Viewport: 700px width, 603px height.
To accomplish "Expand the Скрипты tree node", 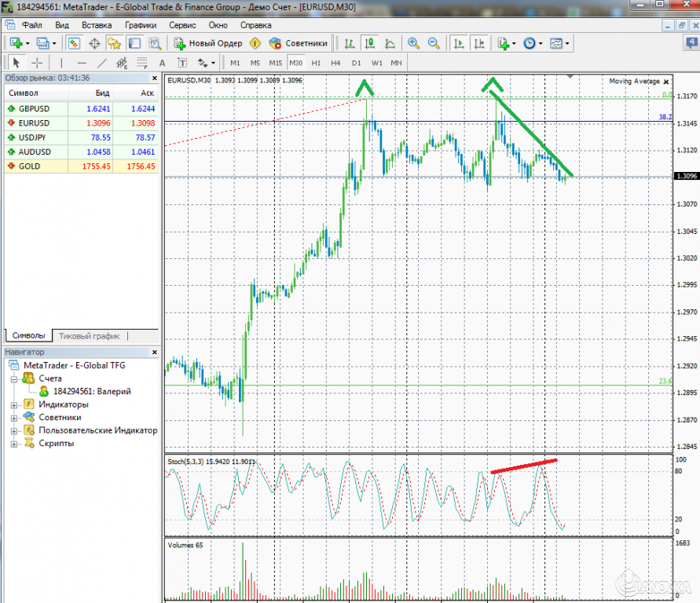I will [x=14, y=443].
